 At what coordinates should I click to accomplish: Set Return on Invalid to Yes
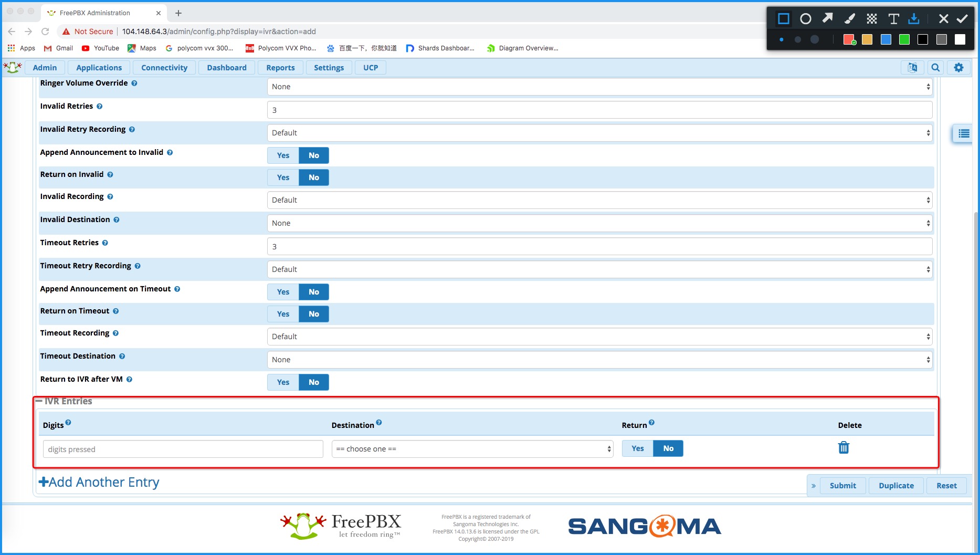click(283, 177)
